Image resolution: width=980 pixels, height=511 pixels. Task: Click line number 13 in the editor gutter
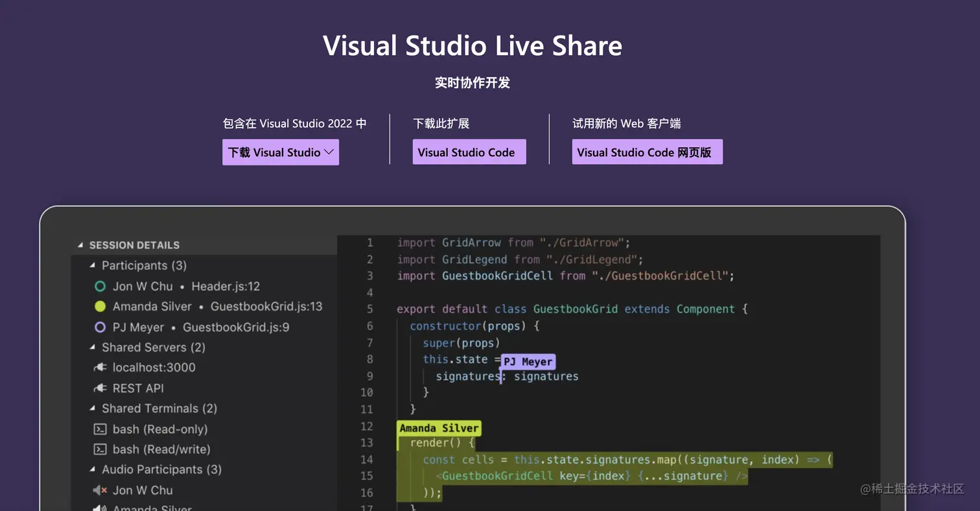[366, 443]
